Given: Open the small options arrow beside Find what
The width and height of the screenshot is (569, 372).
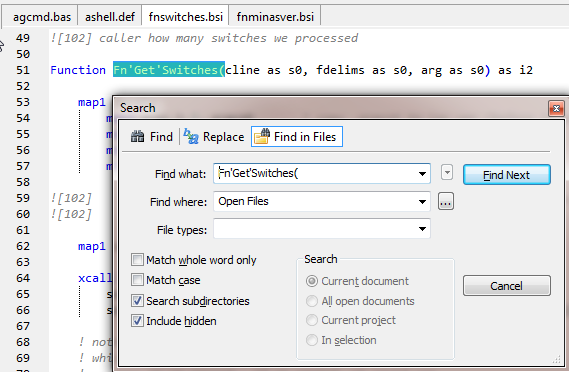Looking at the screenshot, I should (447, 172).
